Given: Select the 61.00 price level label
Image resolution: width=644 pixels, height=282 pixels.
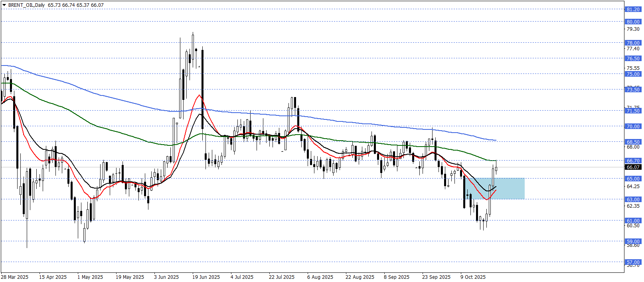Looking at the screenshot, I should coord(633,220).
